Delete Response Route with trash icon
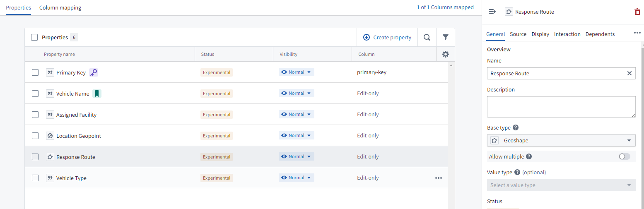Image resolution: width=644 pixels, height=209 pixels. click(x=637, y=12)
